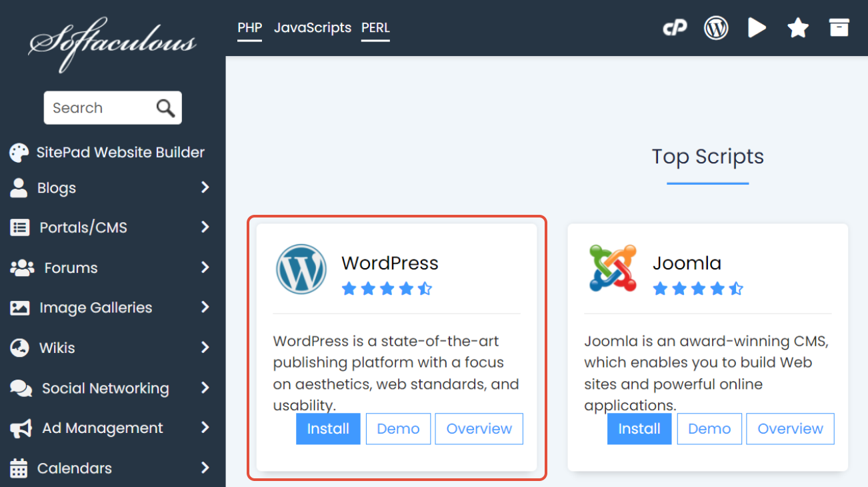This screenshot has height=487, width=868.
Task: Click the SitePad palette icon
Action: [19, 153]
